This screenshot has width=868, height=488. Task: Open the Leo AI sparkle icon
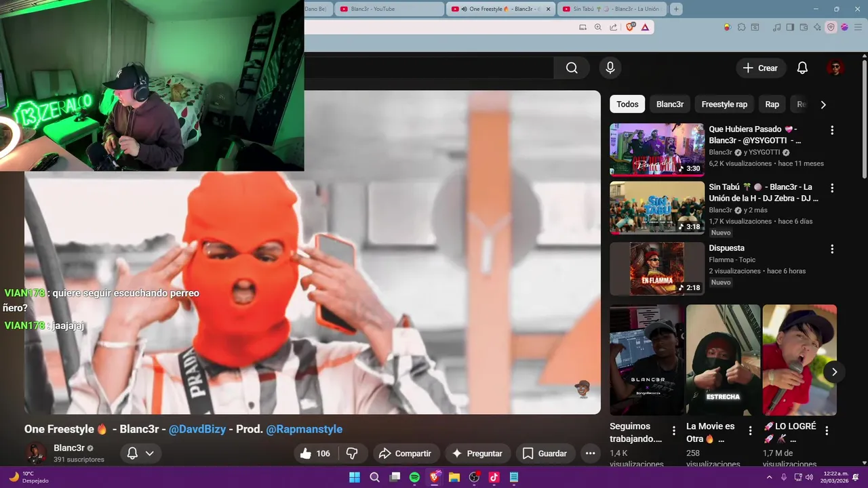817,27
